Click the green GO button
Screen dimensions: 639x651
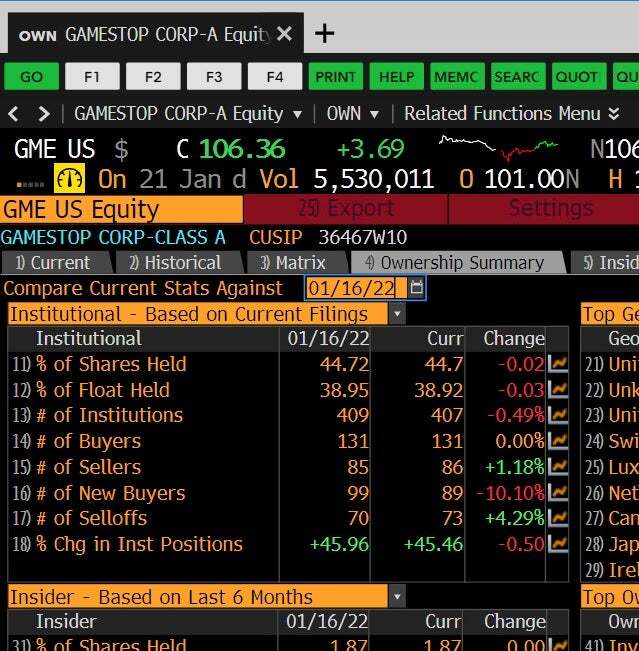pos(32,76)
